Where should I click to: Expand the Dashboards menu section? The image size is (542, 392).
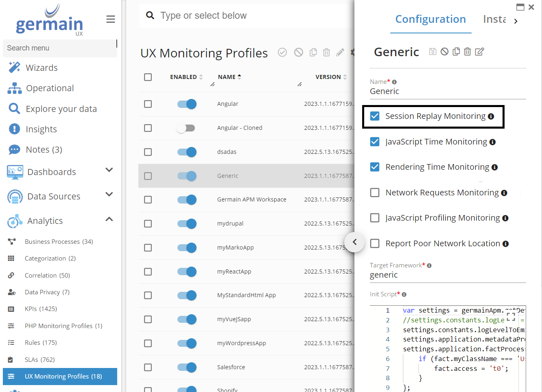point(109,170)
